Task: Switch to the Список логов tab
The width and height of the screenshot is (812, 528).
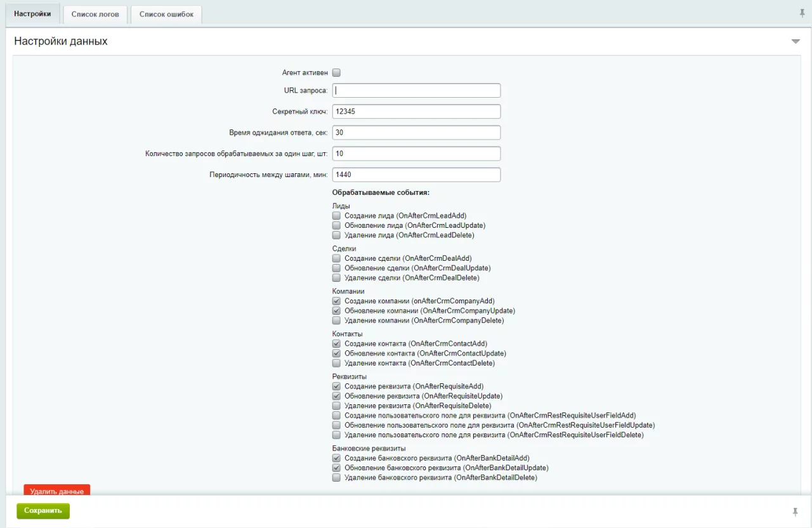Action: pyautogui.click(x=95, y=14)
